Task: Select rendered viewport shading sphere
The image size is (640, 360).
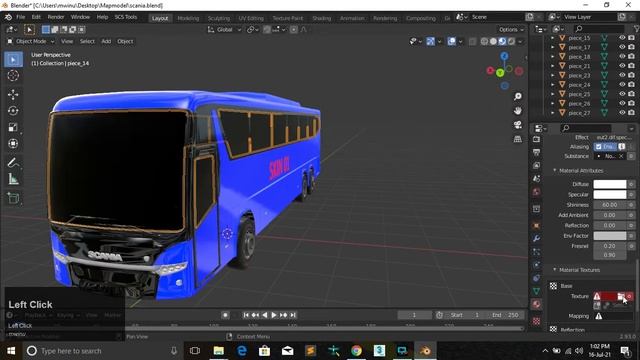Action: coord(511,41)
